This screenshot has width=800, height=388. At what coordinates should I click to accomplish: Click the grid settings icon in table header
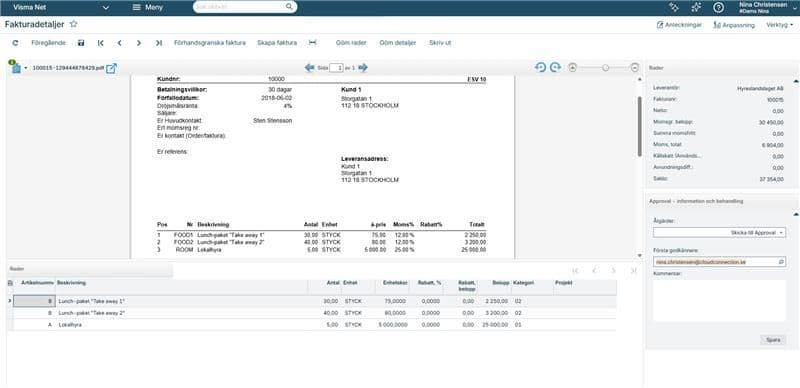pos(10,283)
